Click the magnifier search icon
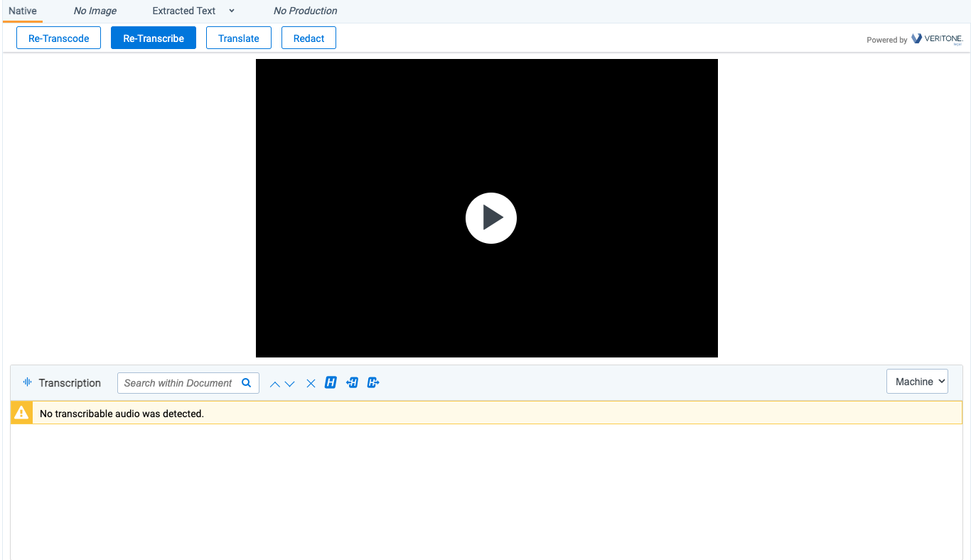Image resolution: width=971 pixels, height=560 pixels. pyautogui.click(x=247, y=383)
